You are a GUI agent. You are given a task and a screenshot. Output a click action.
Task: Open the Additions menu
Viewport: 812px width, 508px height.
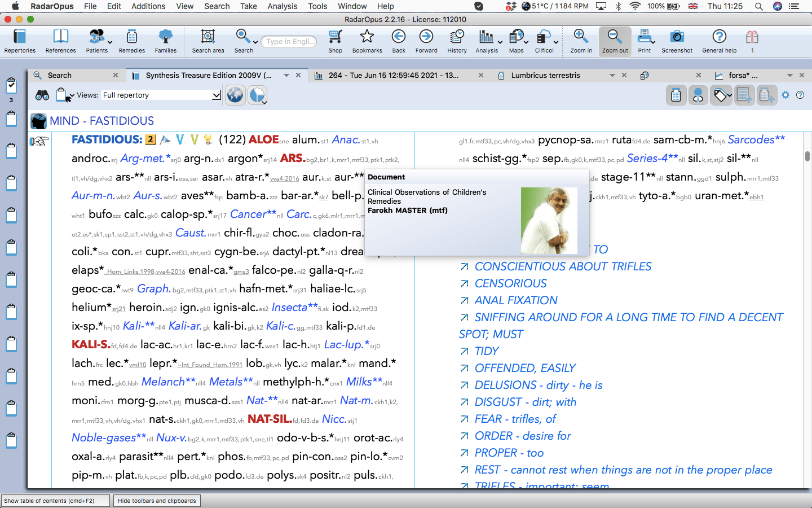[148, 6]
